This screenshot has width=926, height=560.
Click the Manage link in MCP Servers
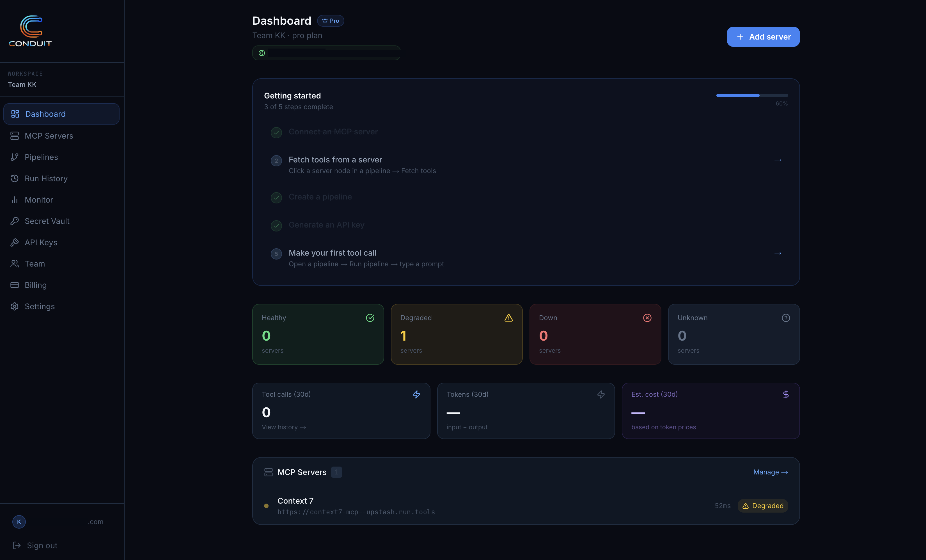click(770, 472)
